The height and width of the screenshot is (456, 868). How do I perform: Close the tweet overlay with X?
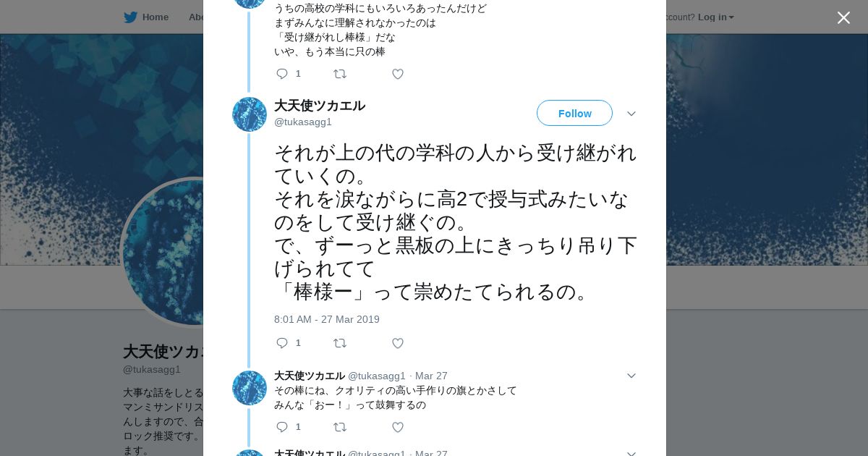click(x=843, y=18)
